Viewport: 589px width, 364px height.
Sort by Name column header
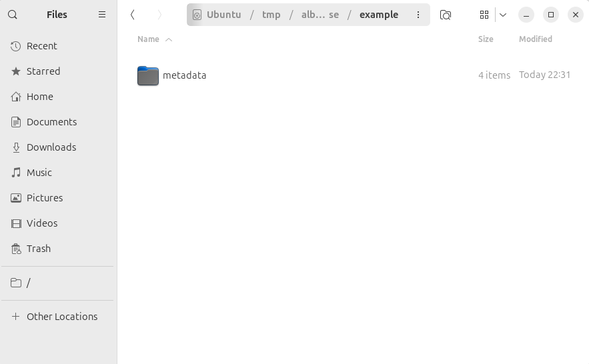click(148, 39)
